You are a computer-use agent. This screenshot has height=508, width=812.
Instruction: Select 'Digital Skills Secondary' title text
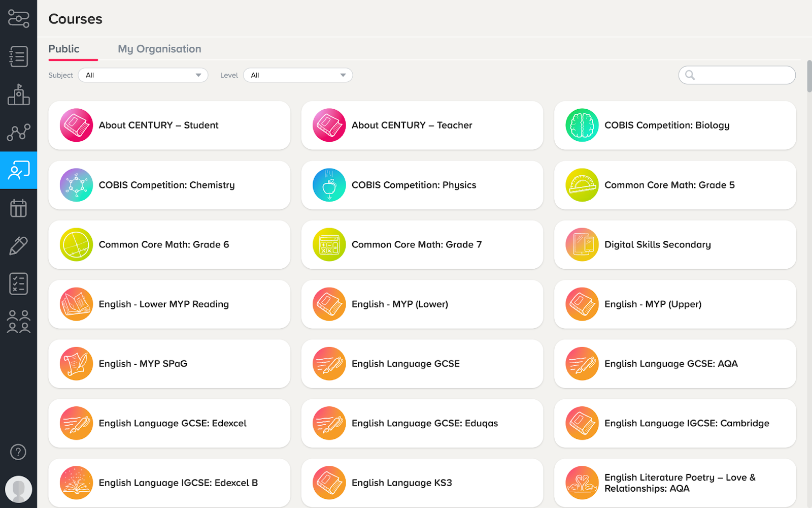pos(657,244)
